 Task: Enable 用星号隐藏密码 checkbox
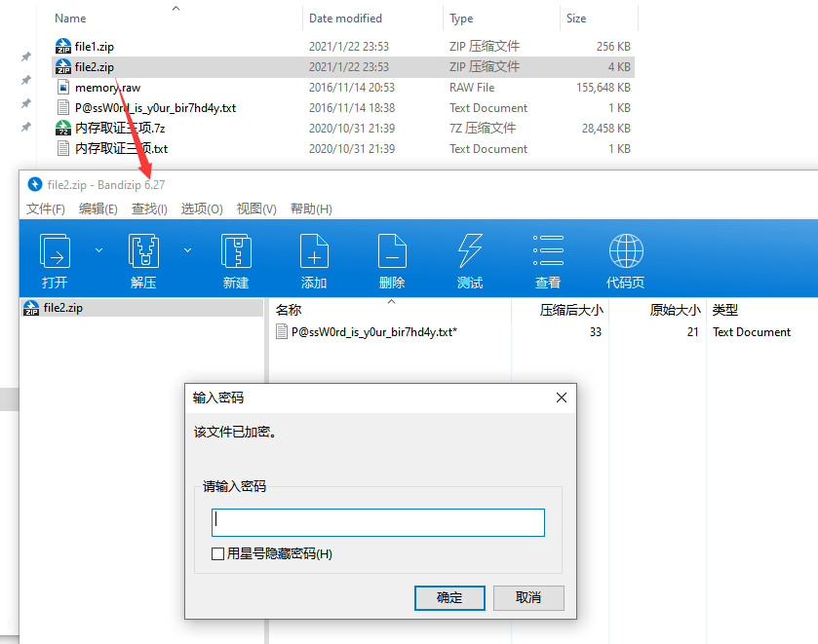click(219, 555)
